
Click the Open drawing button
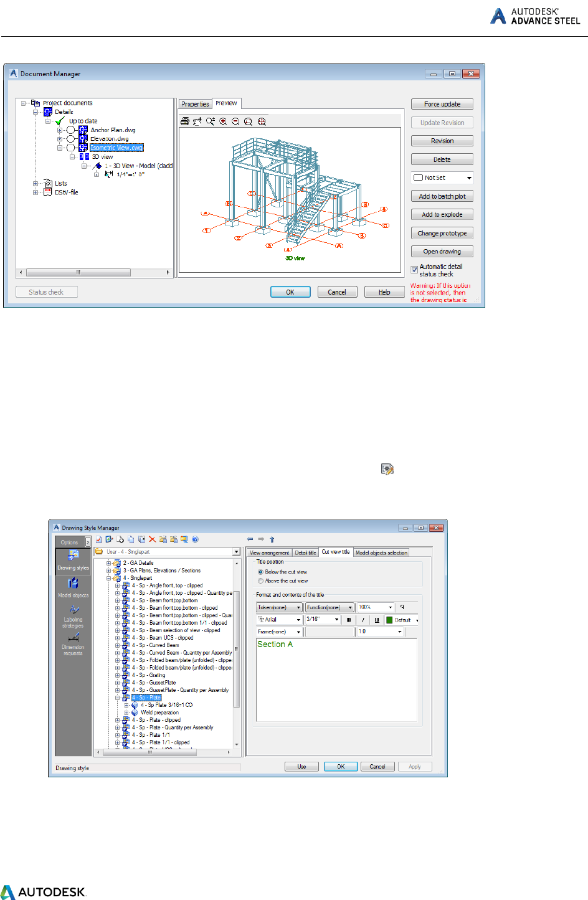point(442,252)
